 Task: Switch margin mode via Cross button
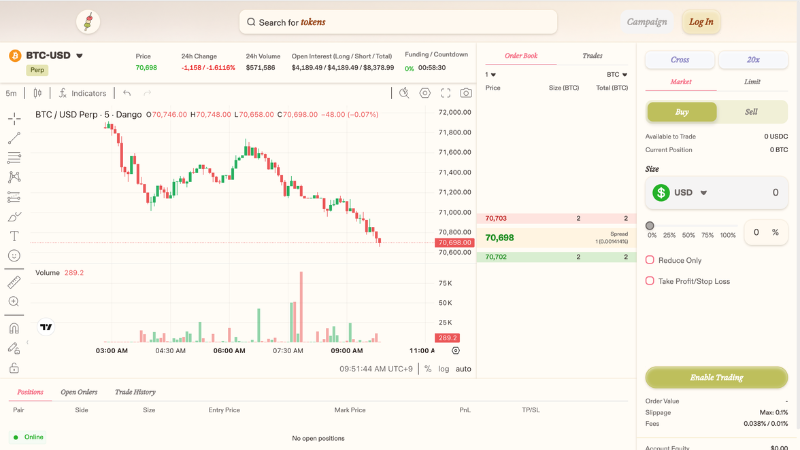(680, 60)
